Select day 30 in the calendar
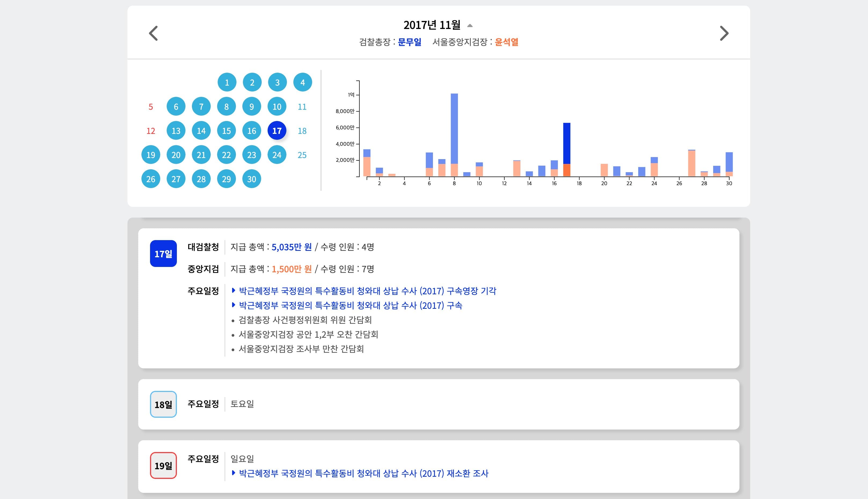Image resolution: width=868 pixels, height=499 pixels. pos(251,179)
